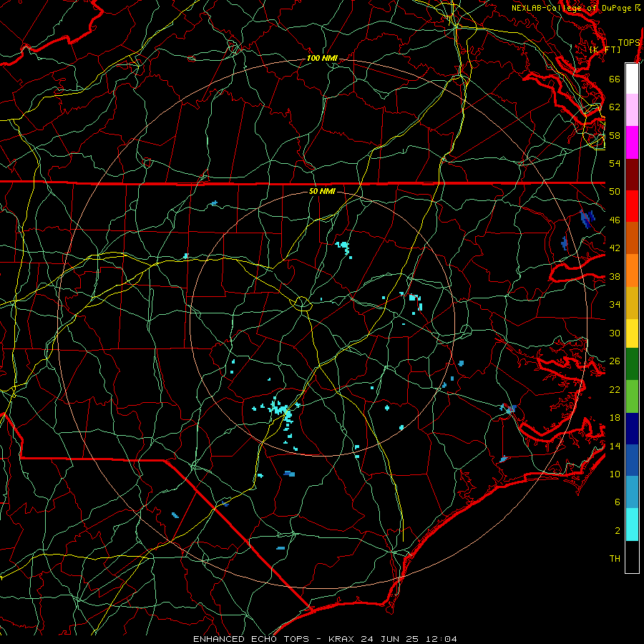Click the 'TOPS' legend title
Image resolution: width=644 pixels, height=644 pixels.
click(629, 43)
